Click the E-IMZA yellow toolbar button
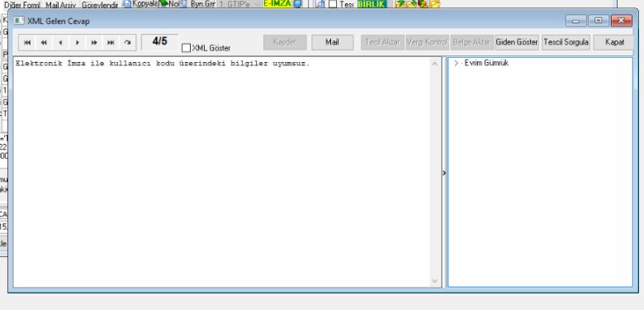644x310 pixels. pyautogui.click(x=277, y=3)
